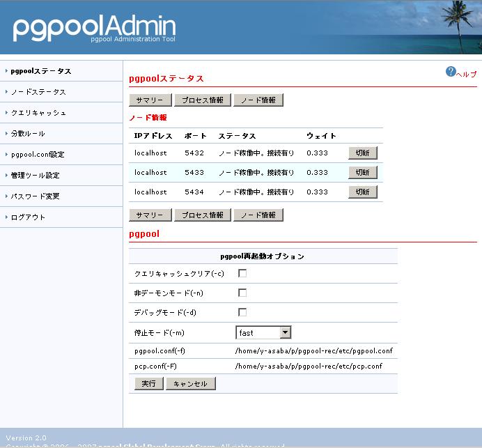Click the pcp.conf path /home/y-asaba/p/pgpool-rec/etc/pcp.conf

(309, 366)
